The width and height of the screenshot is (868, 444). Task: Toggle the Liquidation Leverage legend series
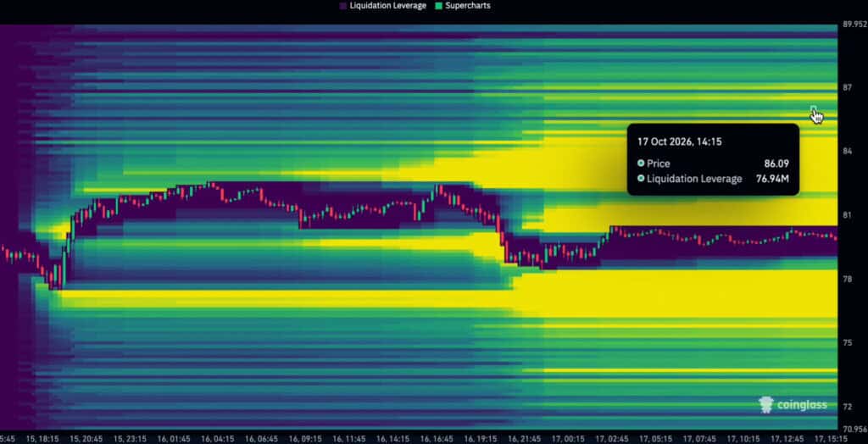tap(382, 6)
